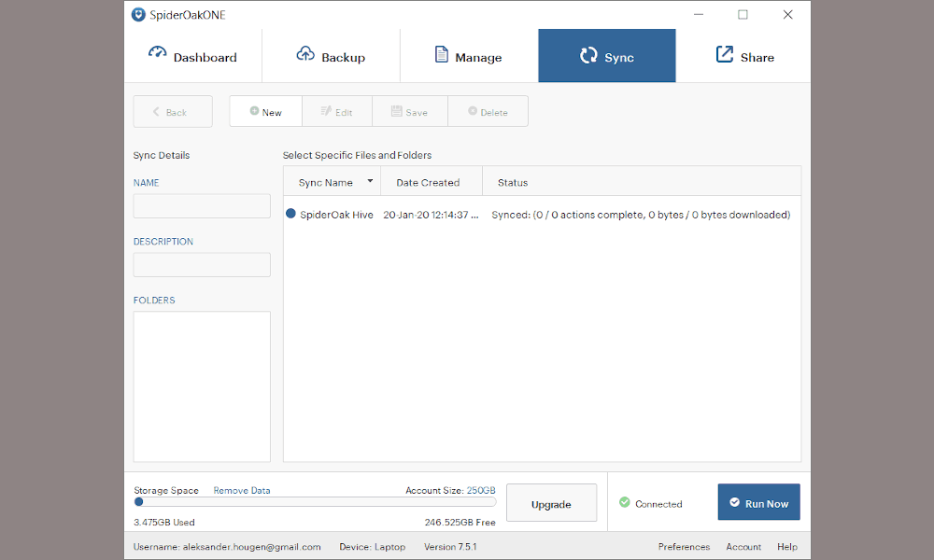
Task: Close the SpiderOakONE window
Action: (x=787, y=14)
